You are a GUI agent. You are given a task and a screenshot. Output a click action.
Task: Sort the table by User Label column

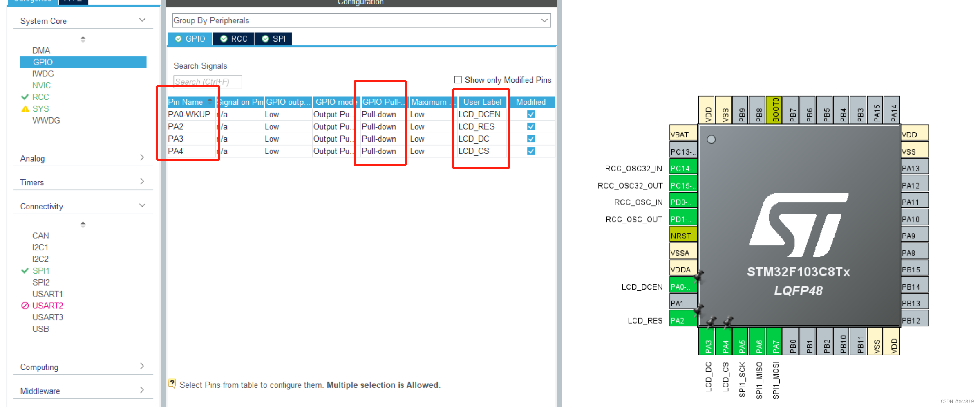click(x=482, y=102)
